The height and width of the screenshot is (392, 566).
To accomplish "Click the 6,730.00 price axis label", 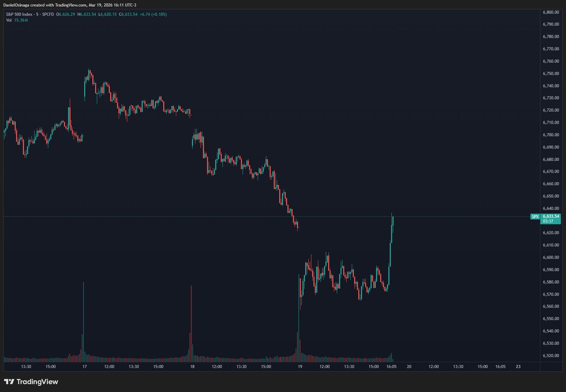I will point(551,98).
